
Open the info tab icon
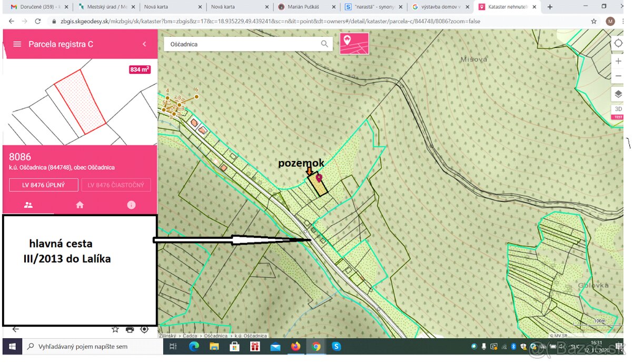tap(131, 205)
